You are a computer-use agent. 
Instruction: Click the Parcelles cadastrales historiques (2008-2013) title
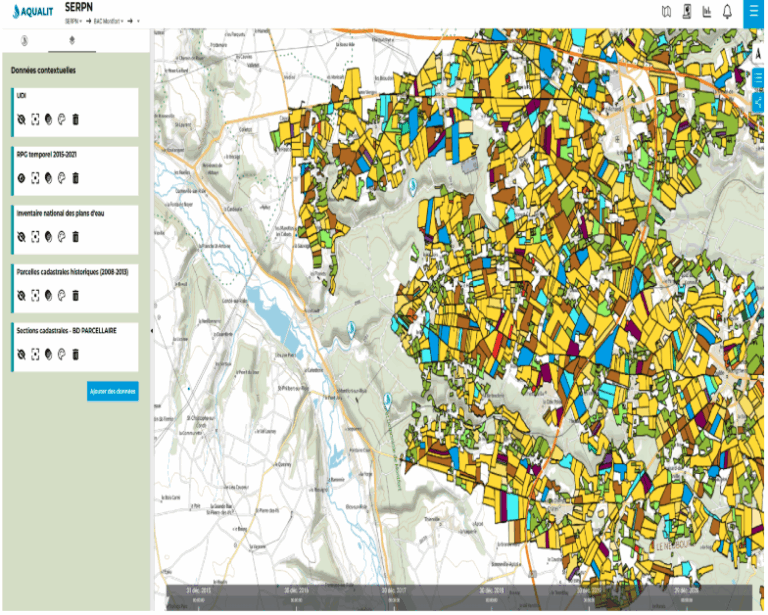(72, 272)
